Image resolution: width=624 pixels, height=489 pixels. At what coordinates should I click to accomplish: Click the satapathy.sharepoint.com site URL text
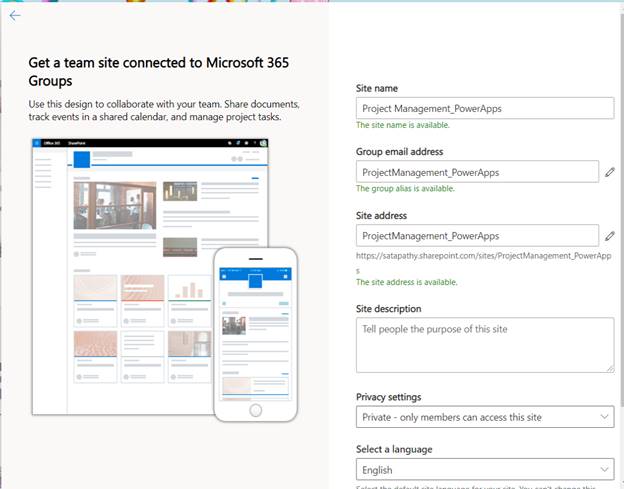click(484, 263)
